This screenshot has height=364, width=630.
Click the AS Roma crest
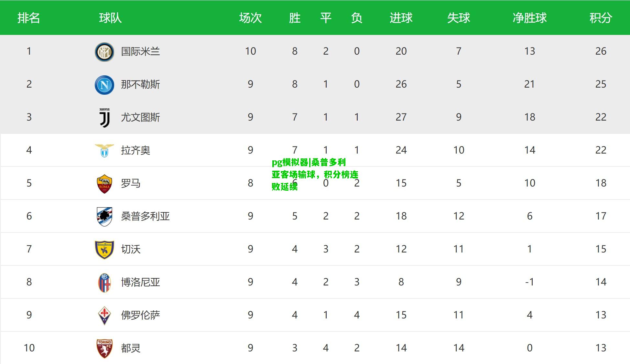pos(104,184)
